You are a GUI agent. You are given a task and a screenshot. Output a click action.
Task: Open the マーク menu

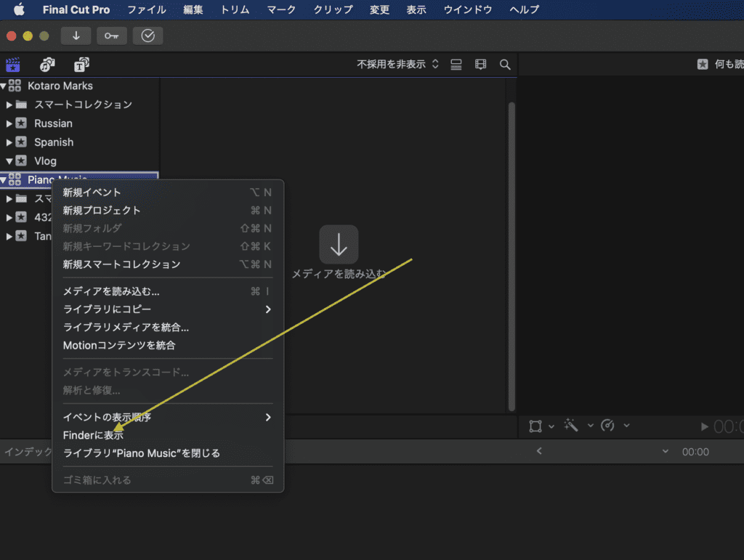click(x=281, y=9)
